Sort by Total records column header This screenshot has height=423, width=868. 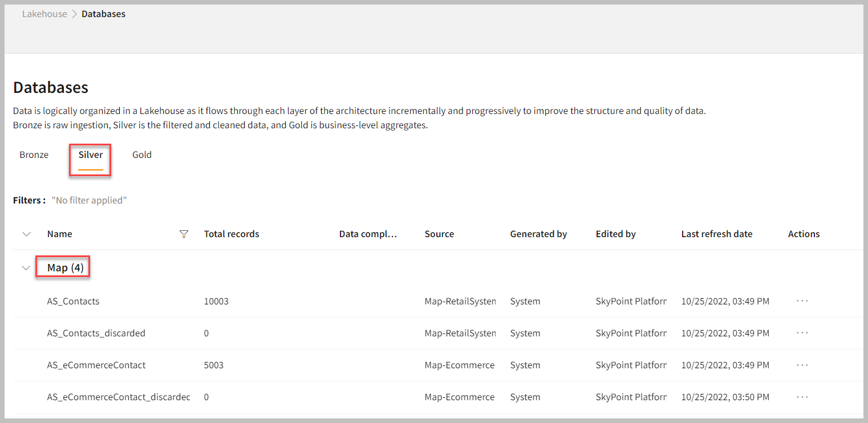(232, 234)
